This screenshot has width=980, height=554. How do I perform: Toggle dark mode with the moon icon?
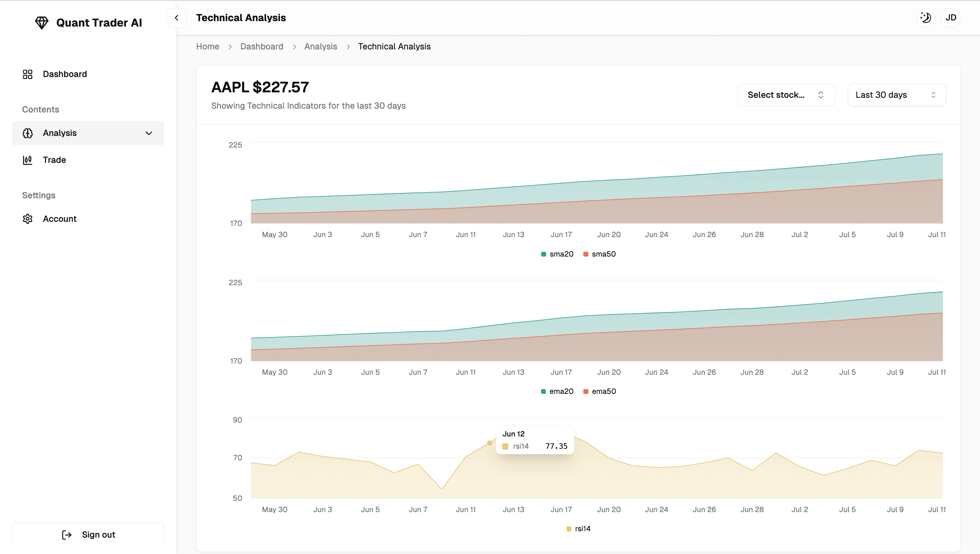(926, 17)
